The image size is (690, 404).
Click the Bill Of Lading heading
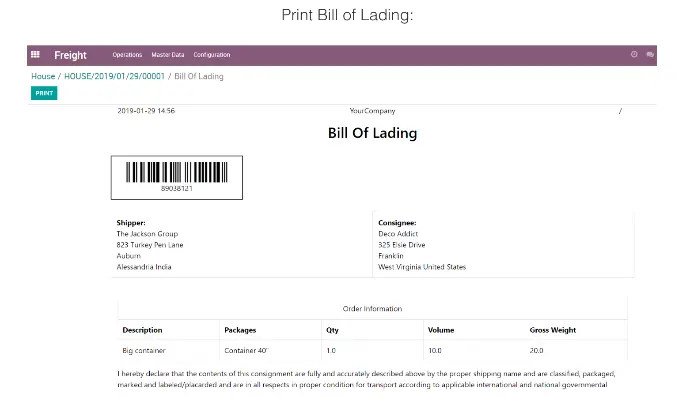pos(372,133)
